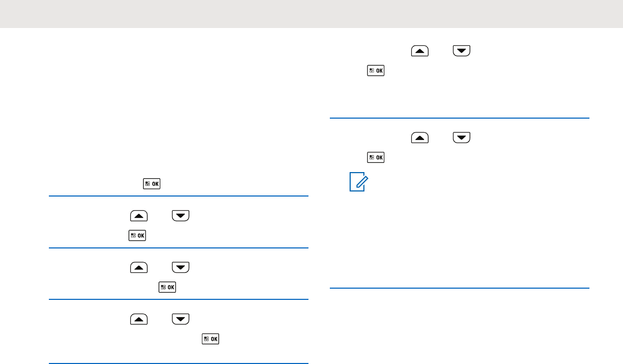Click the blue divider below the note section
Image resolution: width=623 pixels, height=364 pixels.
(460, 289)
